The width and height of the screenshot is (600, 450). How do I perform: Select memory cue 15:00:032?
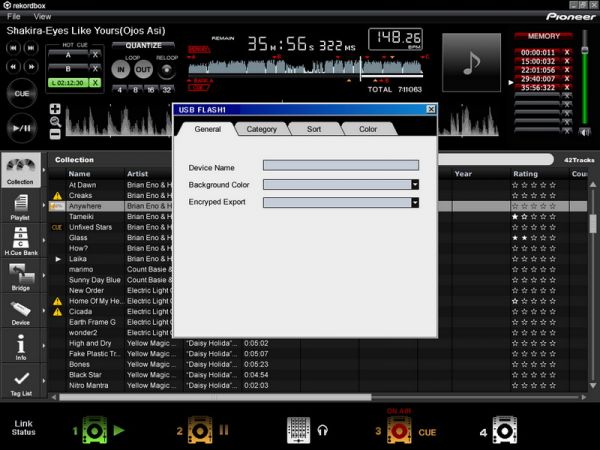[x=538, y=61]
